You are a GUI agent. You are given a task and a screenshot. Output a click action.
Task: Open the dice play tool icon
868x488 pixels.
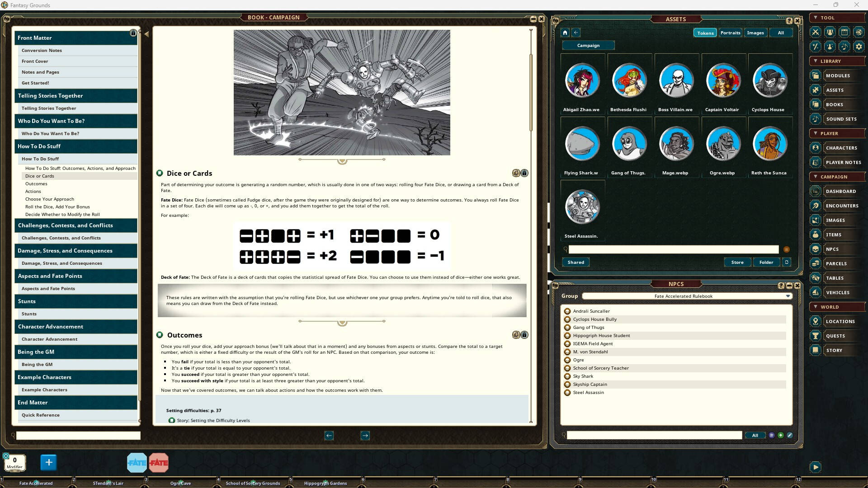point(859,32)
